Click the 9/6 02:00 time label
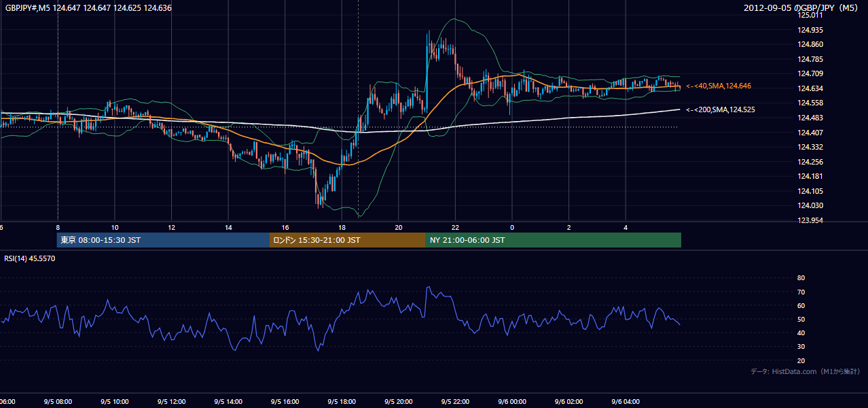 pyautogui.click(x=568, y=401)
